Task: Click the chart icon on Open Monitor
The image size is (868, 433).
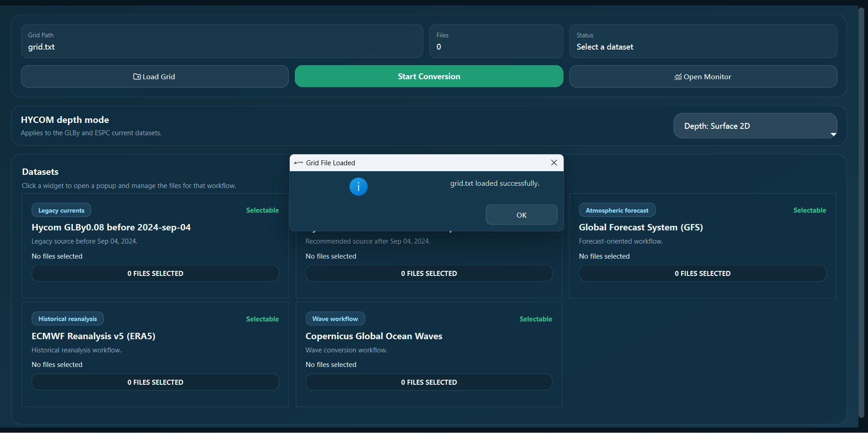Action: (x=678, y=76)
